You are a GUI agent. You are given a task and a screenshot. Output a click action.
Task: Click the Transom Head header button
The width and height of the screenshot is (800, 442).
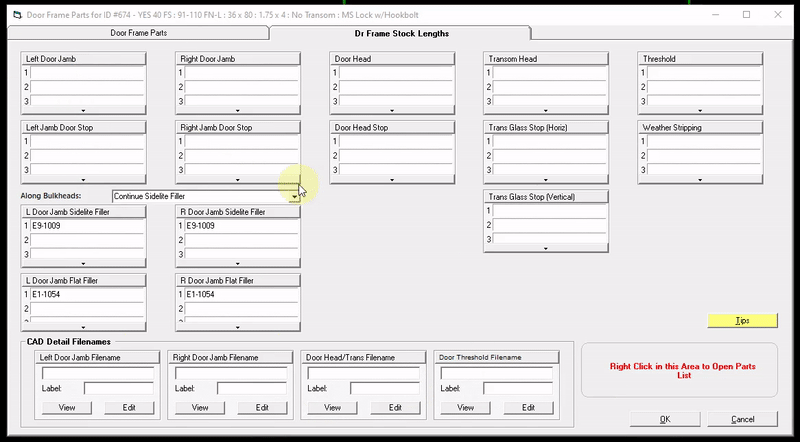(x=546, y=59)
